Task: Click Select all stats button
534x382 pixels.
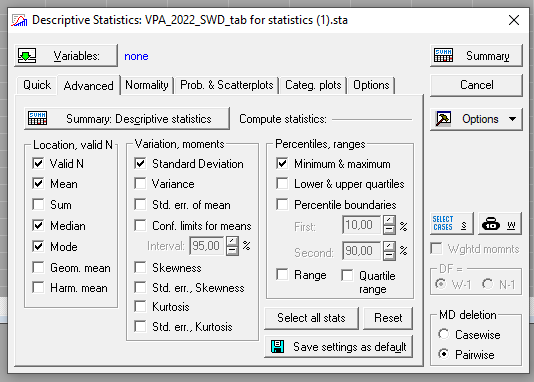Action: (x=311, y=318)
